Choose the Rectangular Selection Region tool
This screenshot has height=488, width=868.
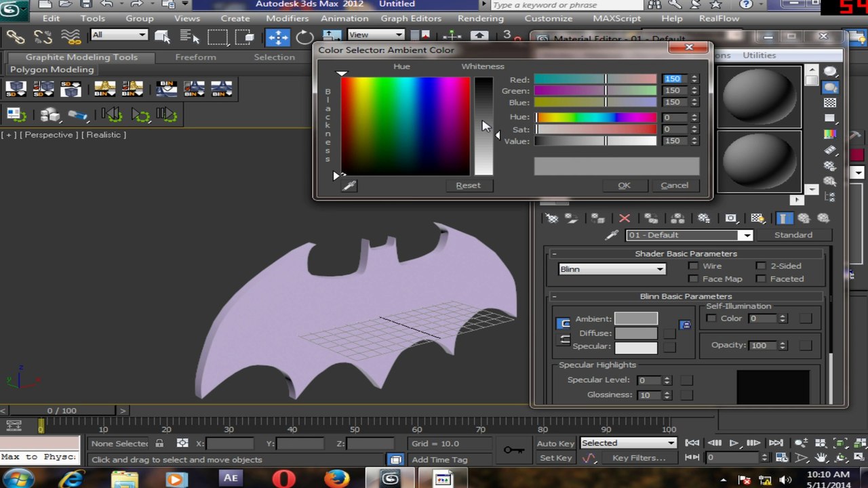pyautogui.click(x=217, y=37)
